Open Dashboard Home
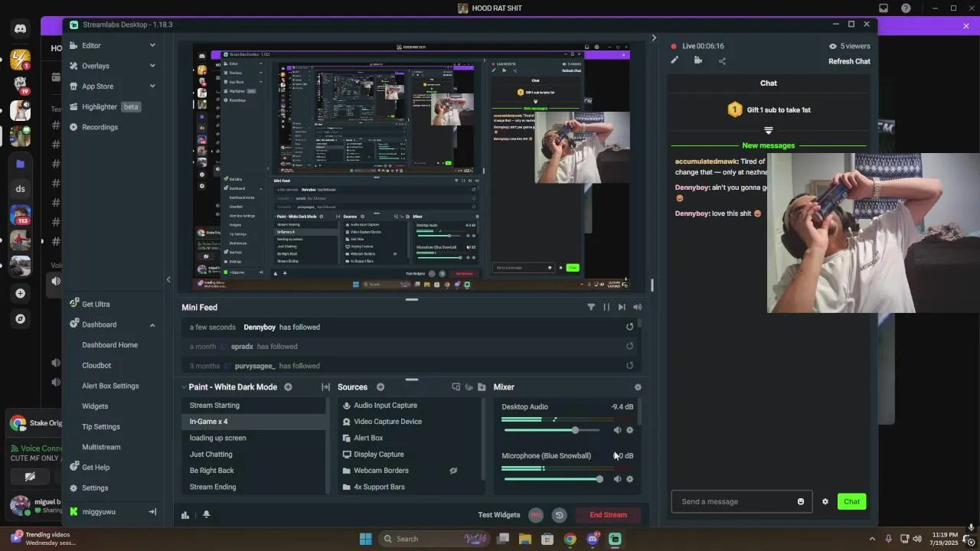 pyautogui.click(x=109, y=345)
